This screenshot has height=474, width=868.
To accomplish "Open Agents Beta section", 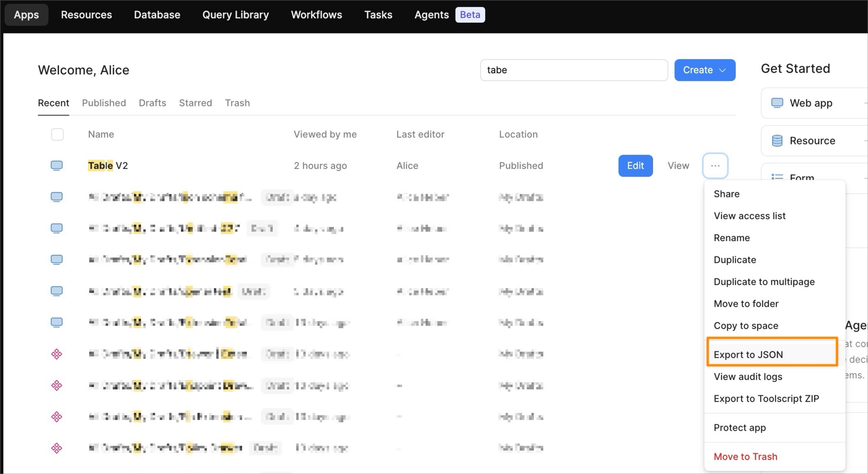I will point(450,15).
